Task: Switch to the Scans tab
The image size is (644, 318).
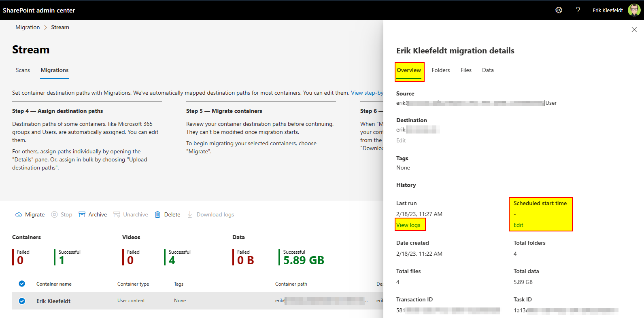Action: tap(23, 70)
